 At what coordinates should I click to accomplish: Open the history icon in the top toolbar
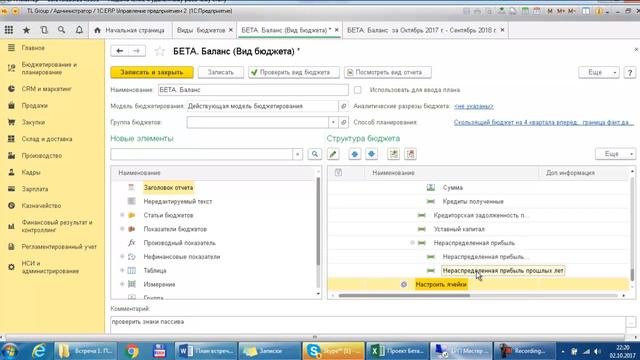pos(44,30)
